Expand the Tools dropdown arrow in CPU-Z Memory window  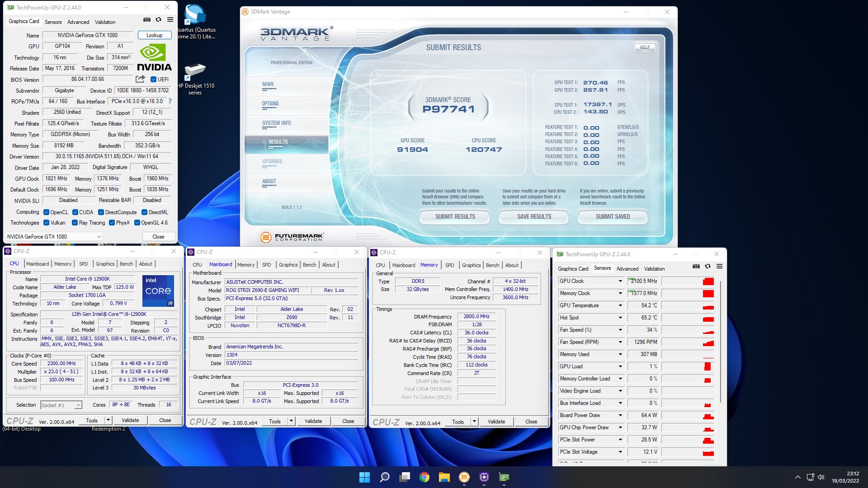pos(474,422)
